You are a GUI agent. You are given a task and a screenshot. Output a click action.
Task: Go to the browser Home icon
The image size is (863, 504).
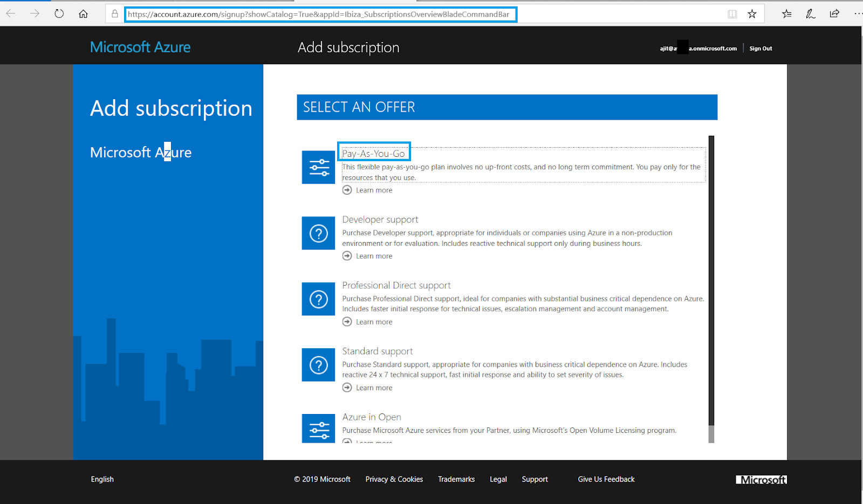(83, 13)
